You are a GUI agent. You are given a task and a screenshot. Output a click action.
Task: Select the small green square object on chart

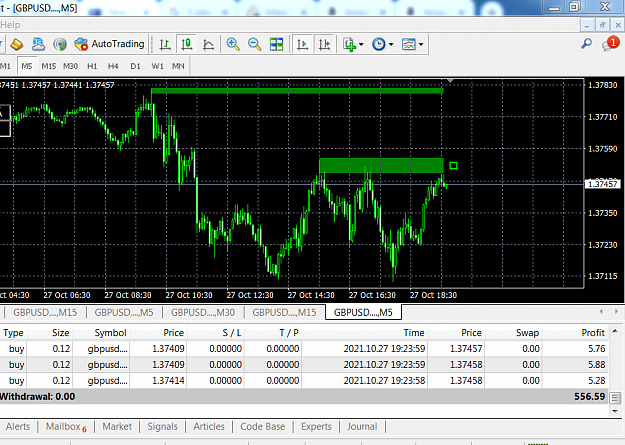(453, 165)
